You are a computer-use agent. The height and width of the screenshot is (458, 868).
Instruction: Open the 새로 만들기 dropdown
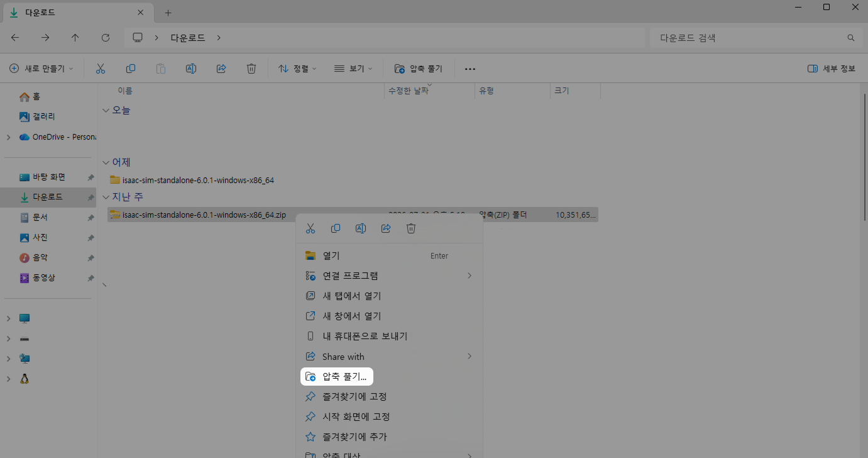[x=41, y=69]
